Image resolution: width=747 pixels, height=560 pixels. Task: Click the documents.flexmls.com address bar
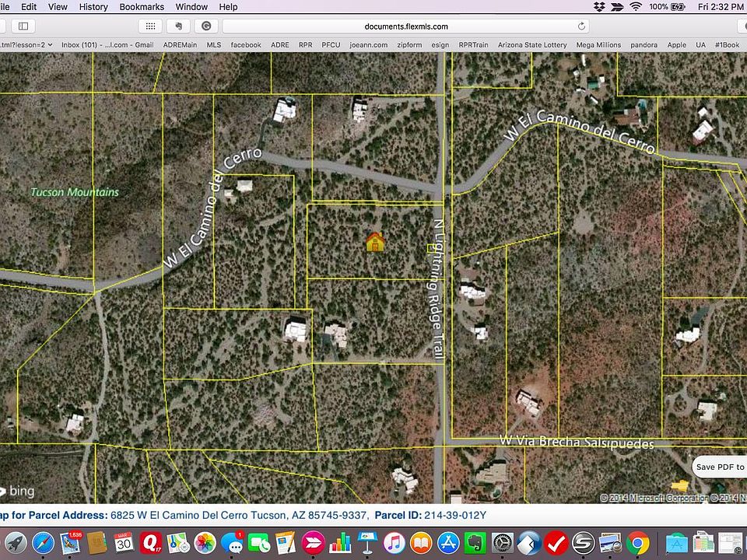[406, 26]
